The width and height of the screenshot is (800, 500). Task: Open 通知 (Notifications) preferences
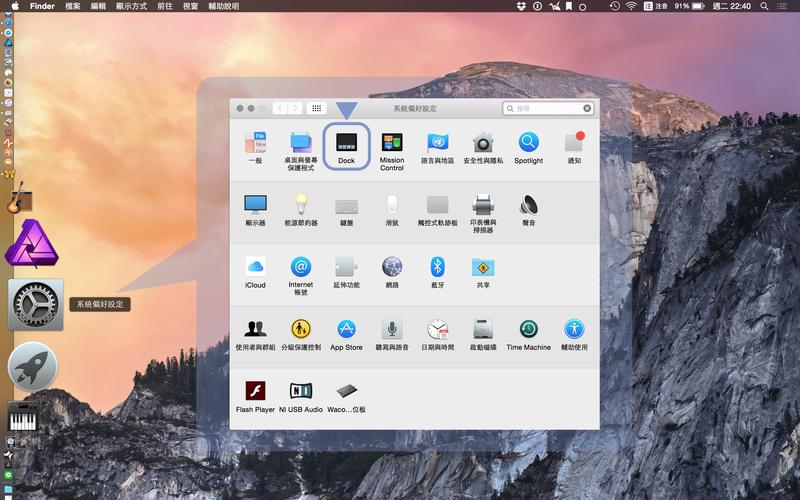pyautogui.click(x=574, y=147)
